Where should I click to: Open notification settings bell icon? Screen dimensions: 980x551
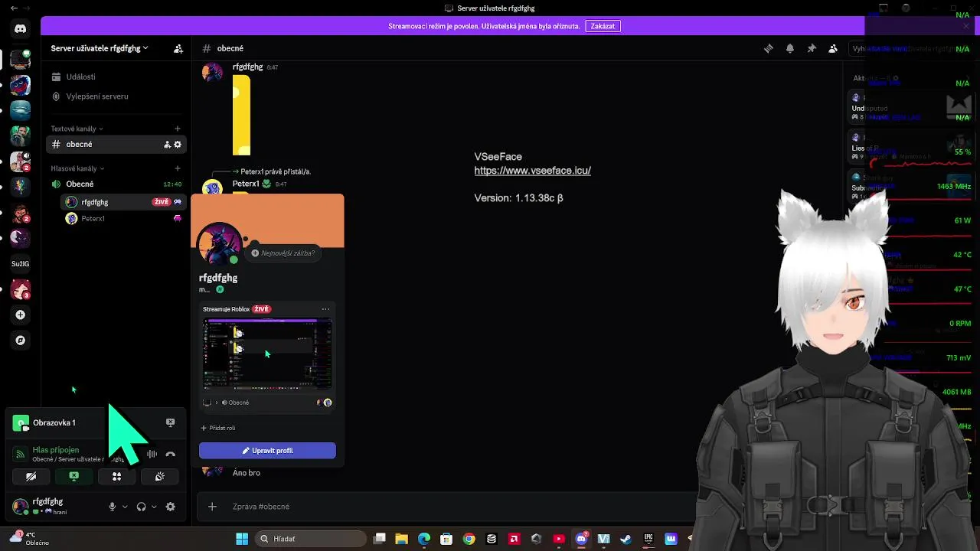pos(790,48)
